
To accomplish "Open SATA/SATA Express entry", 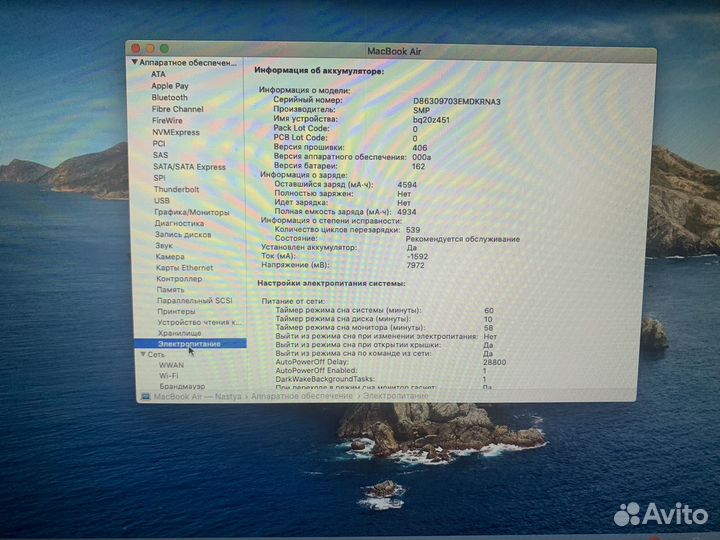I will tap(189, 167).
